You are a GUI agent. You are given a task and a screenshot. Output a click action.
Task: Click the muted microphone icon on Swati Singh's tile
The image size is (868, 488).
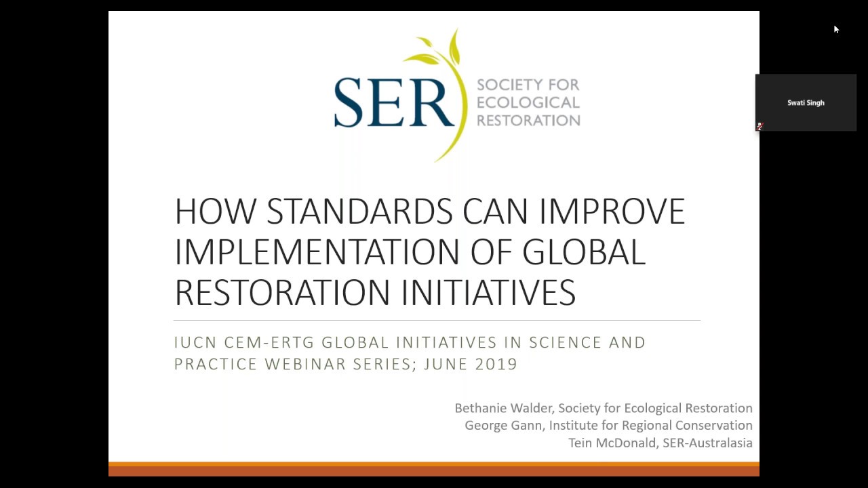tap(760, 126)
